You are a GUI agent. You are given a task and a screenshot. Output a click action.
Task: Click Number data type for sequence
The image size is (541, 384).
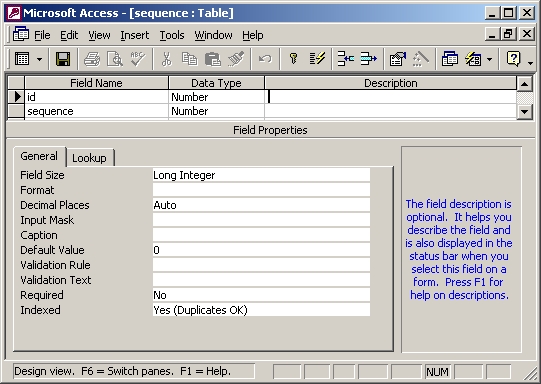pos(216,111)
